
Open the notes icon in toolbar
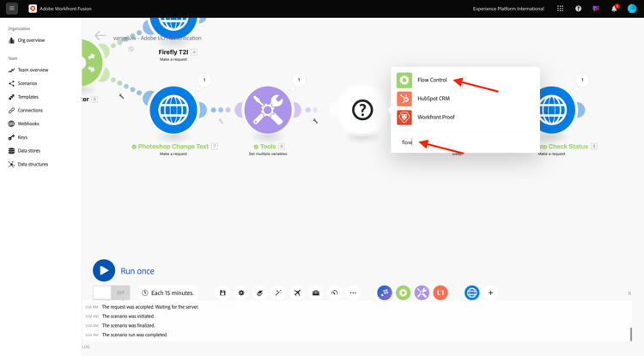coord(259,293)
